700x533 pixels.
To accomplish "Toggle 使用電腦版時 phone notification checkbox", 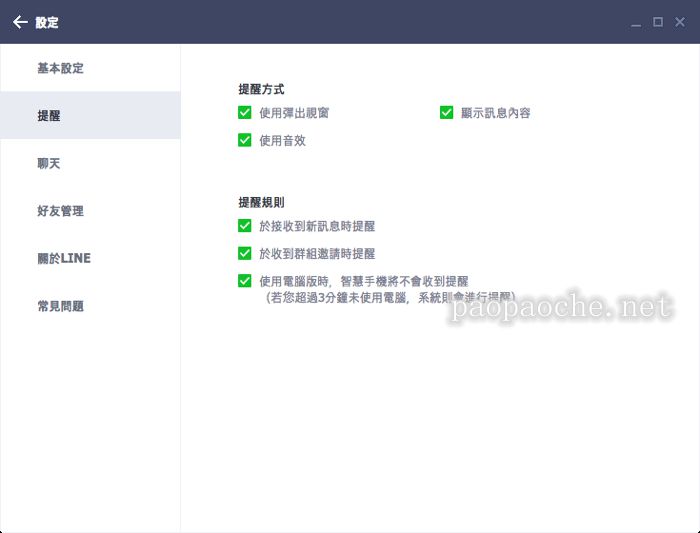I will [x=245, y=281].
